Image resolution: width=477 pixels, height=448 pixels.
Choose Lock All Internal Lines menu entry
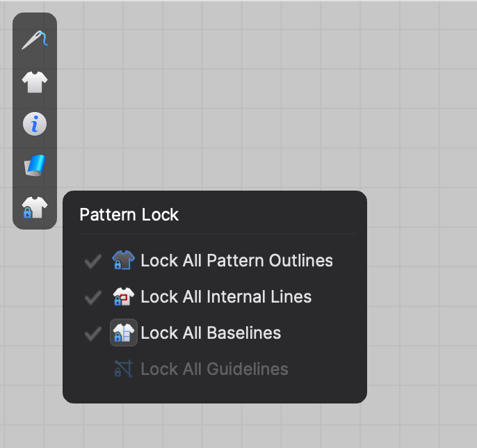215,297
